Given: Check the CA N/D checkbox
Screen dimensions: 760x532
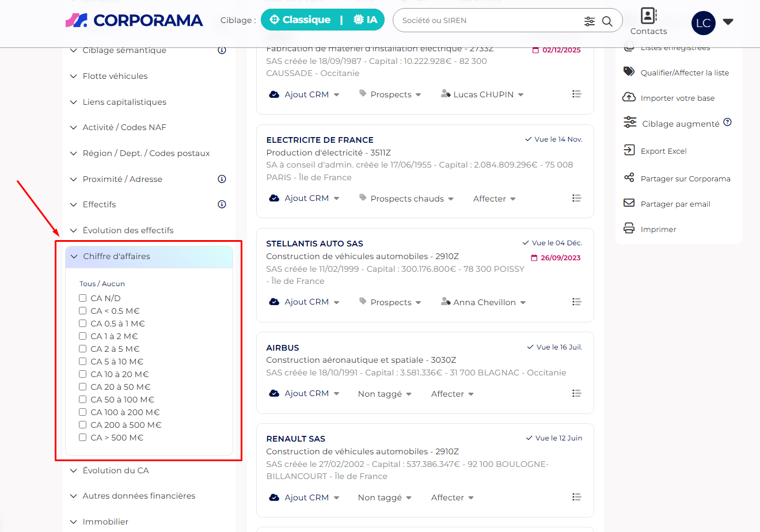Looking at the screenshot, I should pyautogui.click(x=83, y=298).
